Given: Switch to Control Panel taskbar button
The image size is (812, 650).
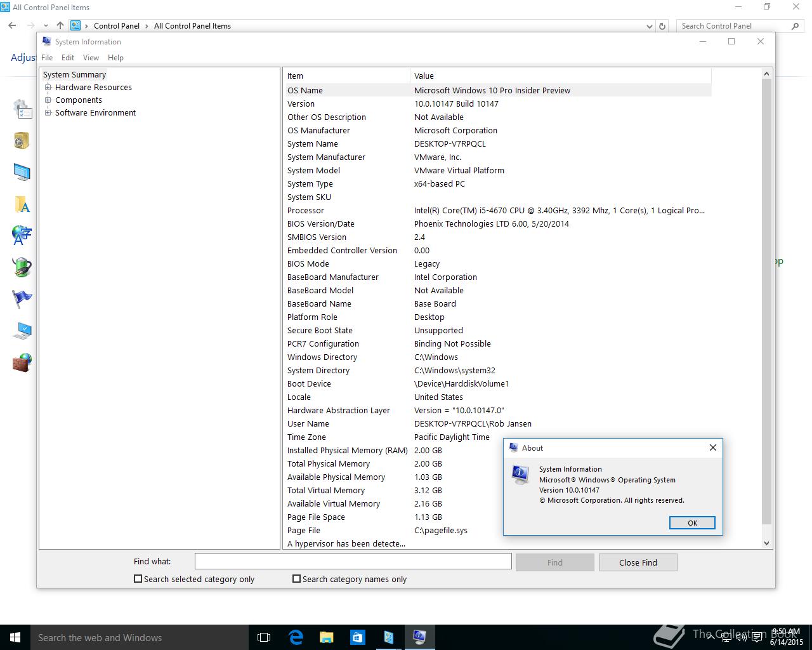Looking at the screenshot, I should click(388, 637).
